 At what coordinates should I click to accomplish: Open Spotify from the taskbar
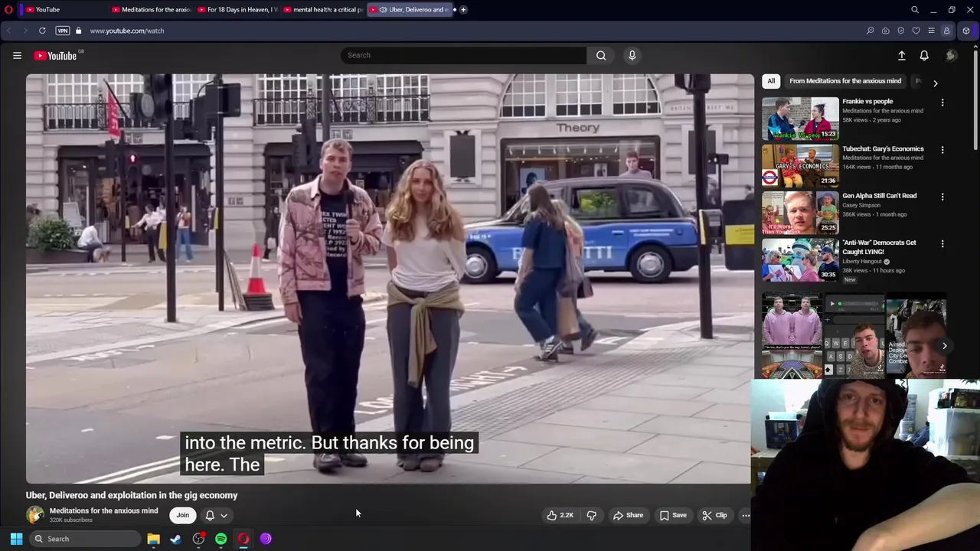(220, 539)
